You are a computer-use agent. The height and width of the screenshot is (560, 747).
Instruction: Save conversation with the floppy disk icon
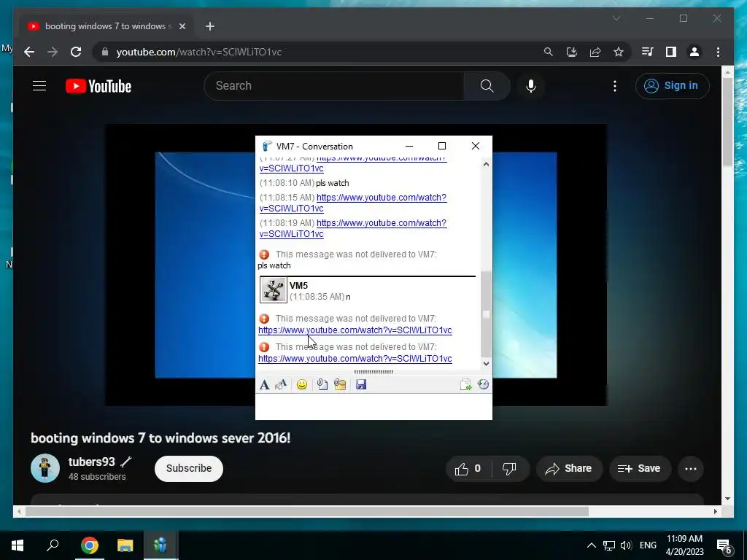[361, 385]
